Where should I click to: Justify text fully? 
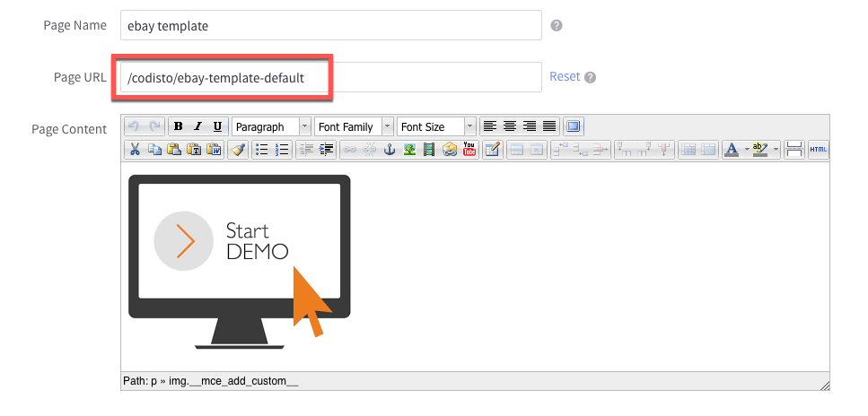549,126
